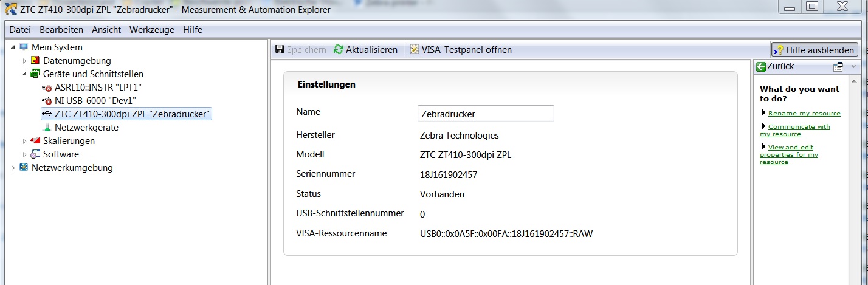This screenshot has width=868, height=285.
Task: Click the Name field containing Zebradrucker
Action: tap(485, 114)
